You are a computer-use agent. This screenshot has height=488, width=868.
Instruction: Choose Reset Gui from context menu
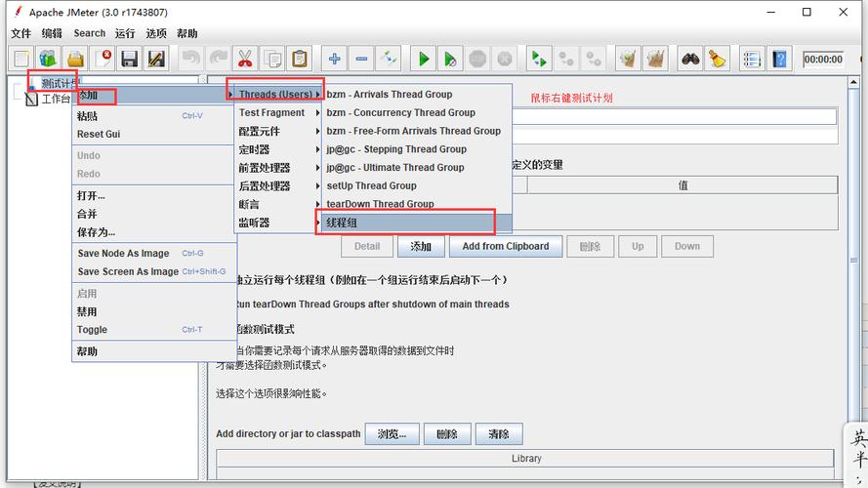click(x=154, y=134)
